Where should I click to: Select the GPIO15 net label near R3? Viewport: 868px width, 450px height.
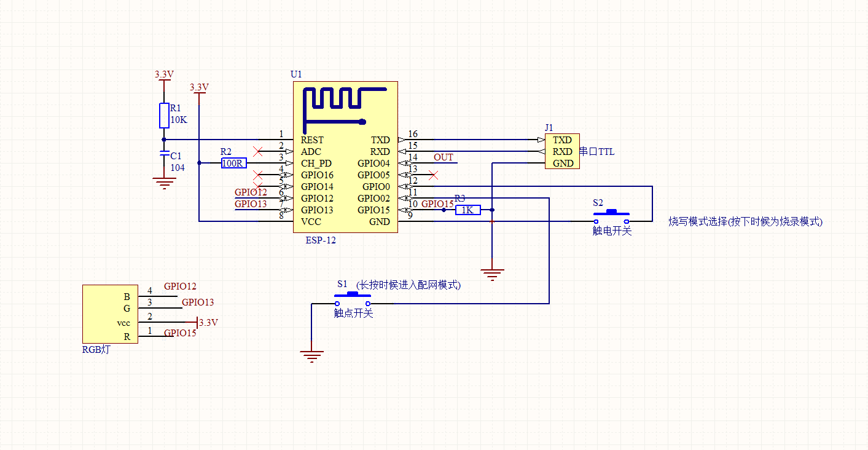437,203
